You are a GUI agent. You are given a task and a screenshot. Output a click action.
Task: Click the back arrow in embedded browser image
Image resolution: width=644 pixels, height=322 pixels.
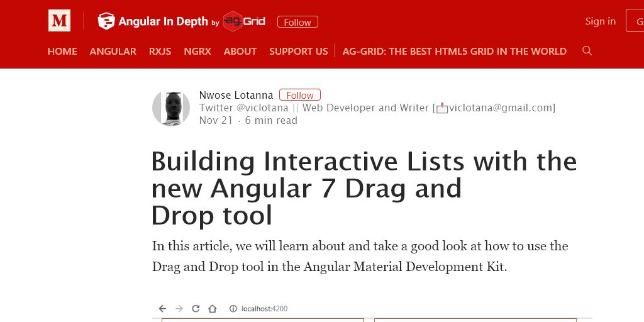163,308
